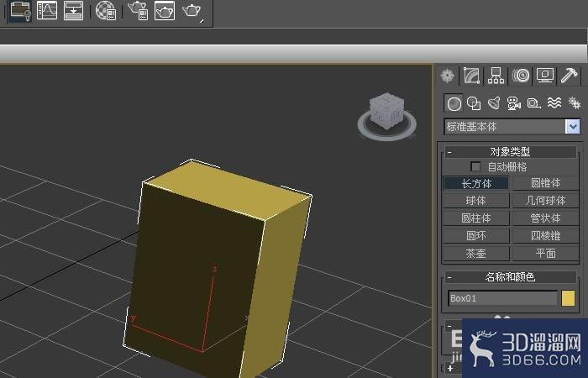This screenshot has width=588, height=378.
Task: Click the 管状体 button
Action: [546, 218]
